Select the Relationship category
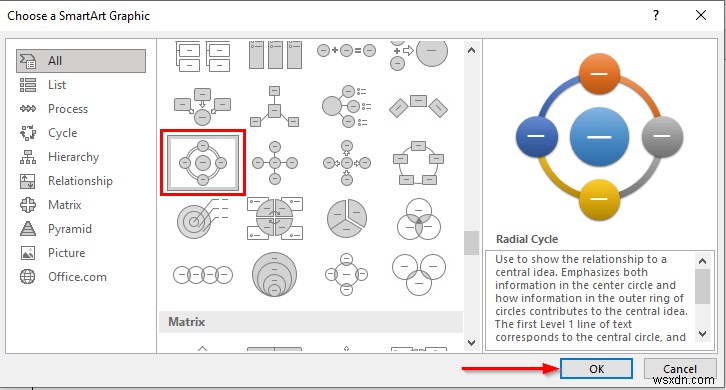Viewport: 726px width, 390px height. tap(81, 181)
